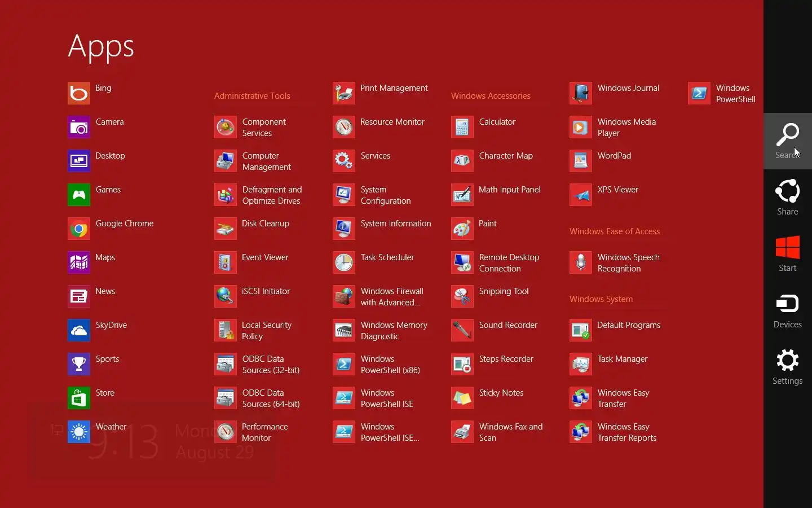This screenshot has height=508, width=812.
Task: Open the Maps app
Action: (79, 262)
